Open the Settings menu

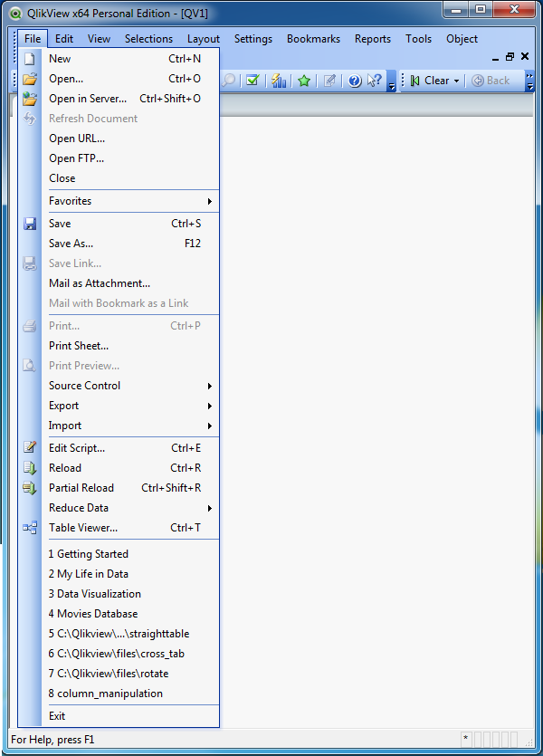[x=253, y=39]
